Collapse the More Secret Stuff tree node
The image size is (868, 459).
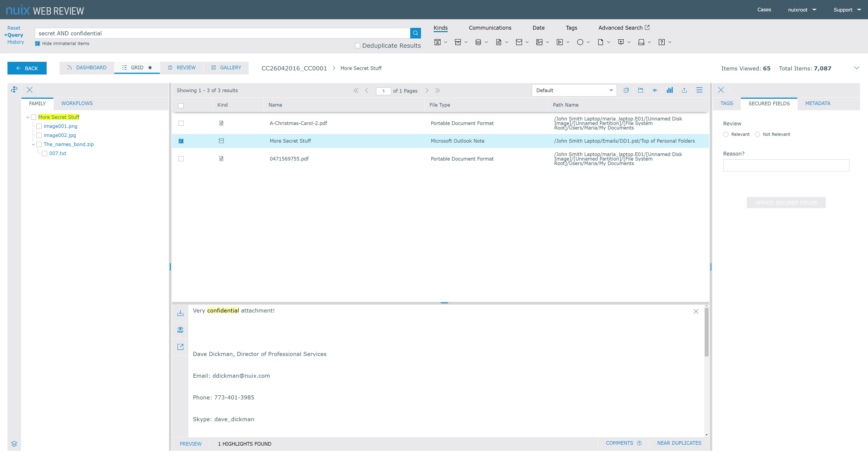pos(28,117)
